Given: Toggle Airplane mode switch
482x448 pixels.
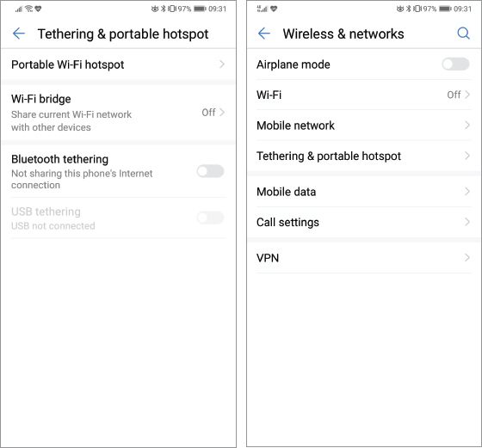Looking at the screenshot, I should click(455, 64).
